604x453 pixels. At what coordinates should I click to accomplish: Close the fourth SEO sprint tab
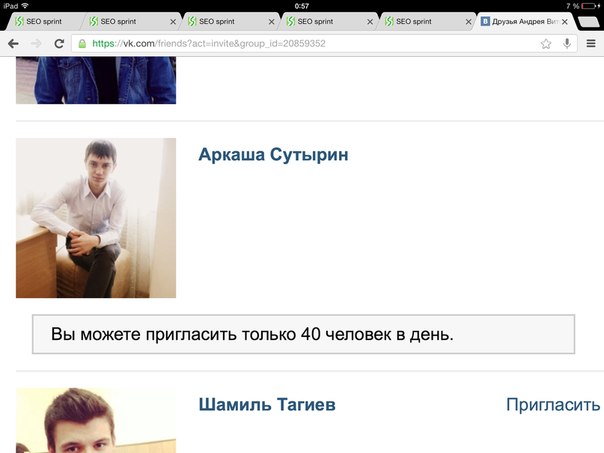(370, 22)
